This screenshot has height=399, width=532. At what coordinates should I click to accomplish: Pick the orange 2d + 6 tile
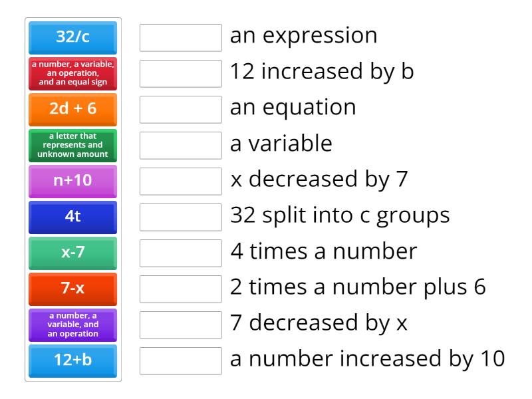click(x=72, y=109)
